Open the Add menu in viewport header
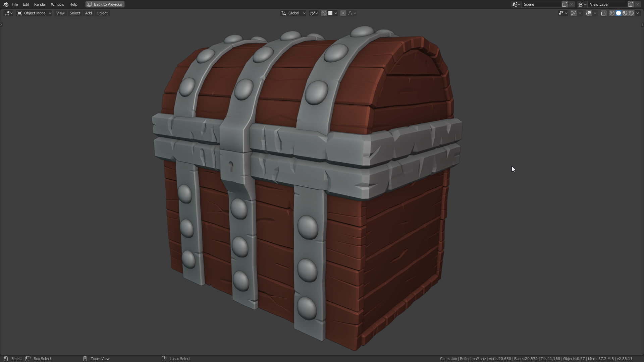 [88, 13]
